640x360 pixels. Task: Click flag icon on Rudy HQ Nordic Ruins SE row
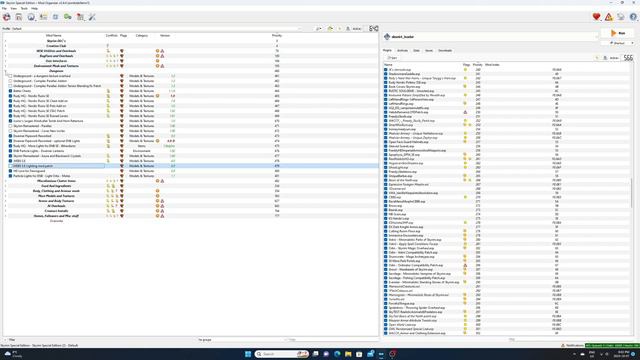pos(122,96)
